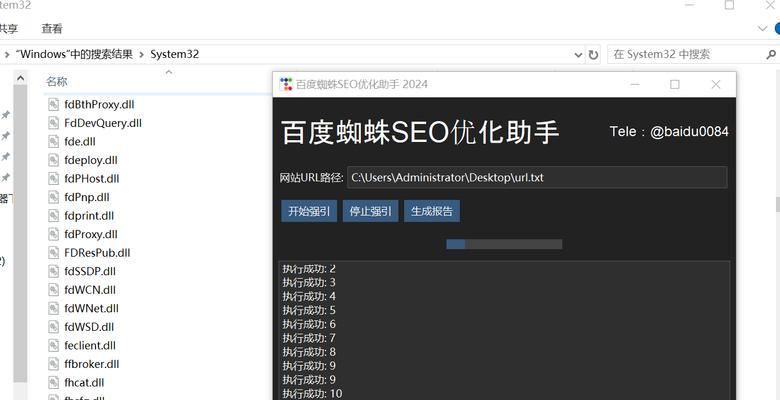Screen dimensions: 780x400
Task: Click the fdWNet.dll file icon
Action: click(54, 308)
